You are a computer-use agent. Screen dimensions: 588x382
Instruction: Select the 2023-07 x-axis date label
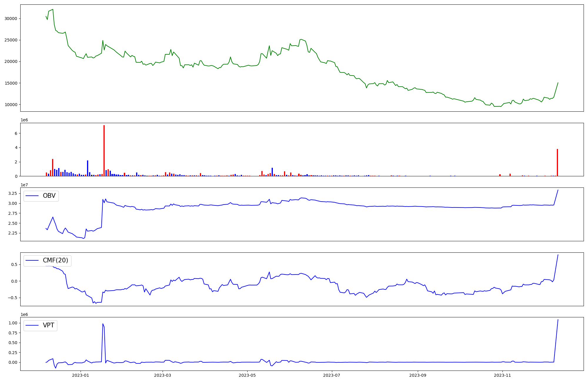332,375
